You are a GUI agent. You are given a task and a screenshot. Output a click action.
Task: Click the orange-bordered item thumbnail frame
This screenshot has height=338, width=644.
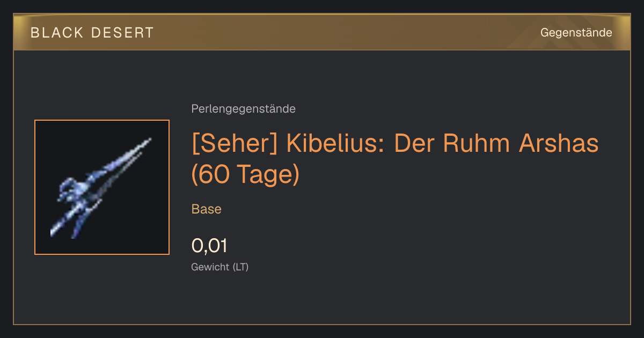(102, 187)
